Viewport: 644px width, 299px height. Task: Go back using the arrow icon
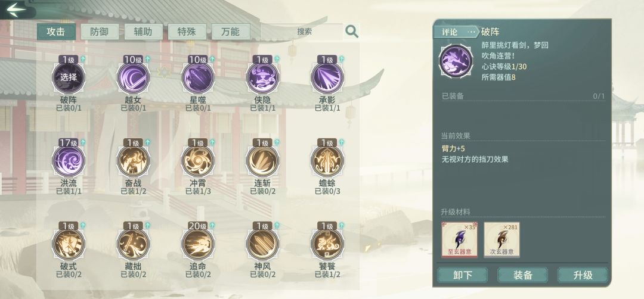click(x=16, y=10)
